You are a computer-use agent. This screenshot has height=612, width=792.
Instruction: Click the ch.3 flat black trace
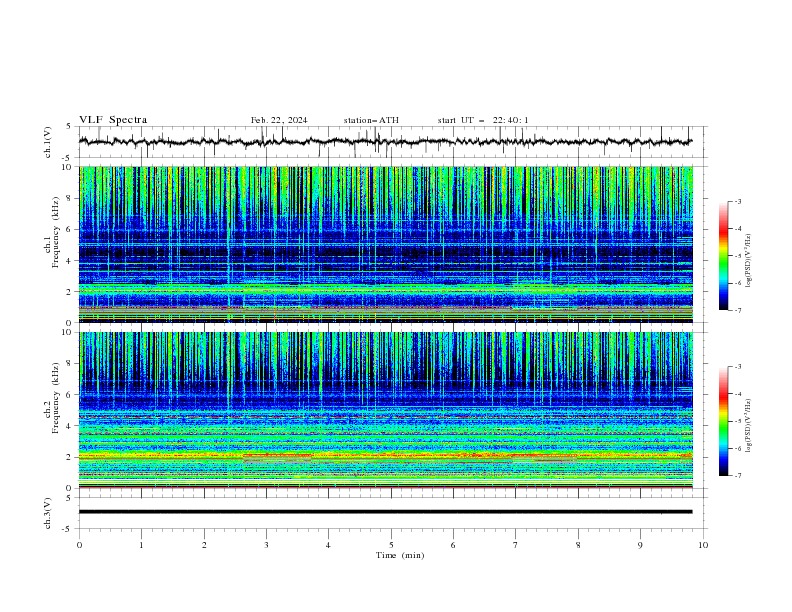385,512
